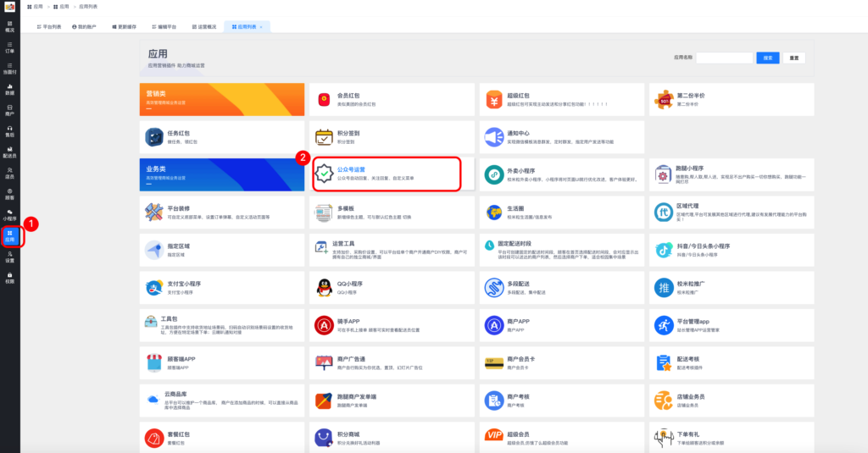This screenshot has height=453, width=868.
Task: Open the 公众号运营 app icon
Action: point(324,174)
